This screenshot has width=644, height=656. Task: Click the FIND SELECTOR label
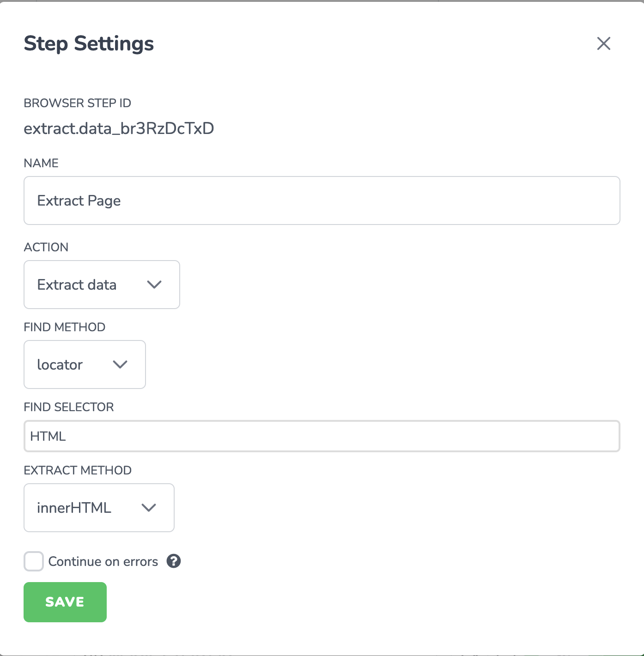pyautogui.click(x=69, y=407)
